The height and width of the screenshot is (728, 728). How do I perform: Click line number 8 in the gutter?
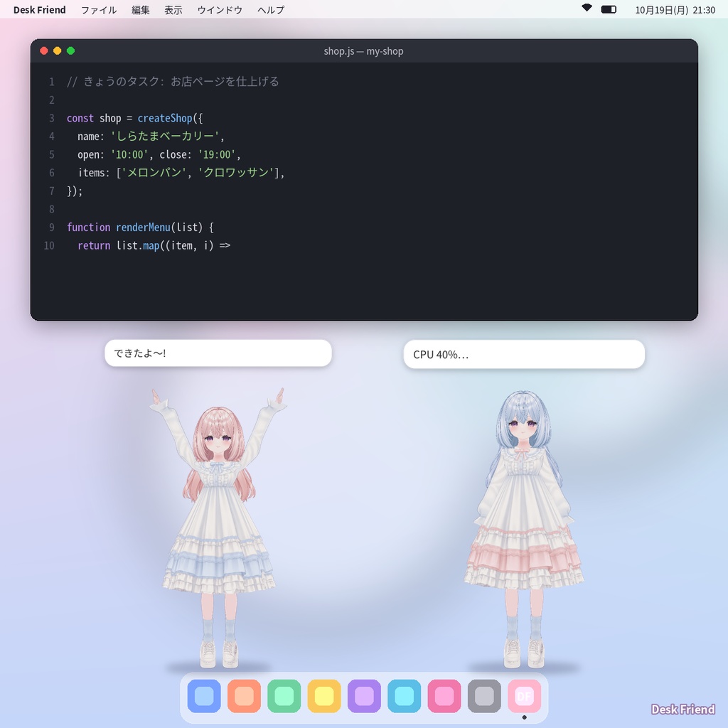click(51, 209)
